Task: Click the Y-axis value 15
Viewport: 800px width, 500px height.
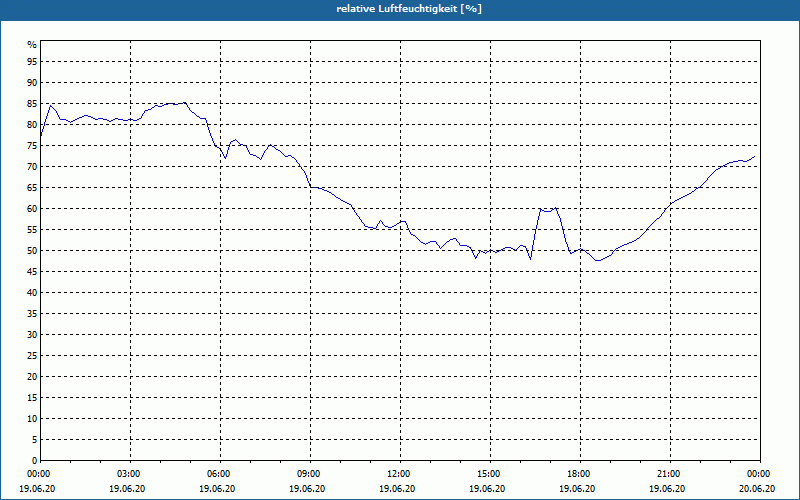Action: coord(32,397)
